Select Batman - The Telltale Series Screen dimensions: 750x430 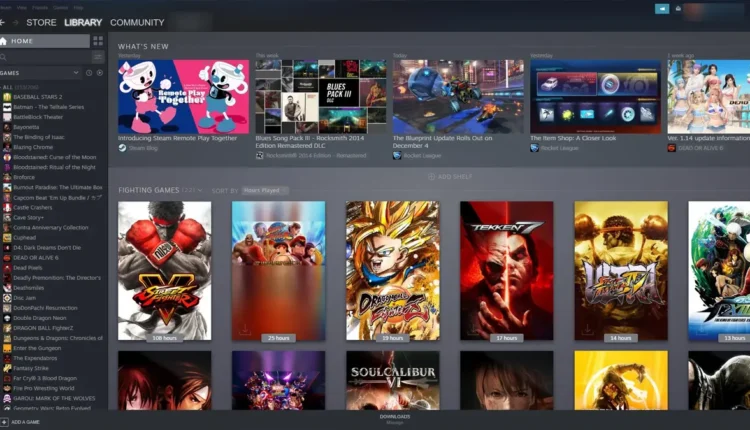tap(48, 107)
